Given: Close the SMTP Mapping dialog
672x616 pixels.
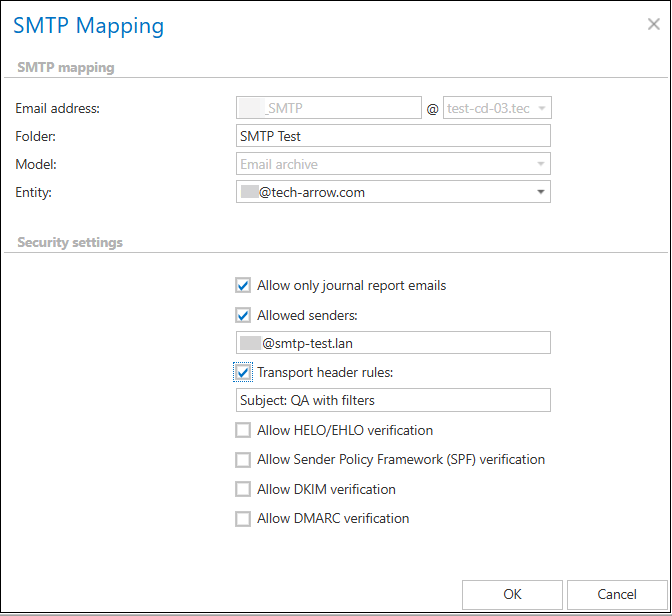Looking at the screenshot, I should 653,24.
